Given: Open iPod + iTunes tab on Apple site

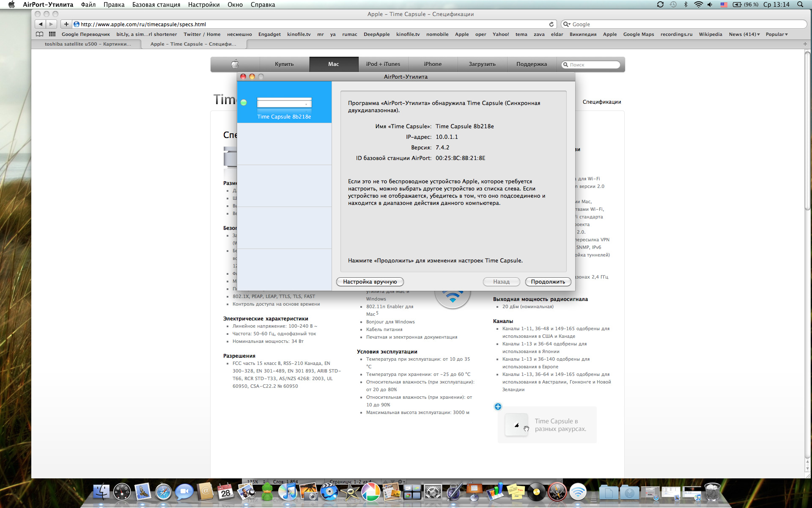Looking at the screenshot, I should pyautogui.click(x=383, y=64).
